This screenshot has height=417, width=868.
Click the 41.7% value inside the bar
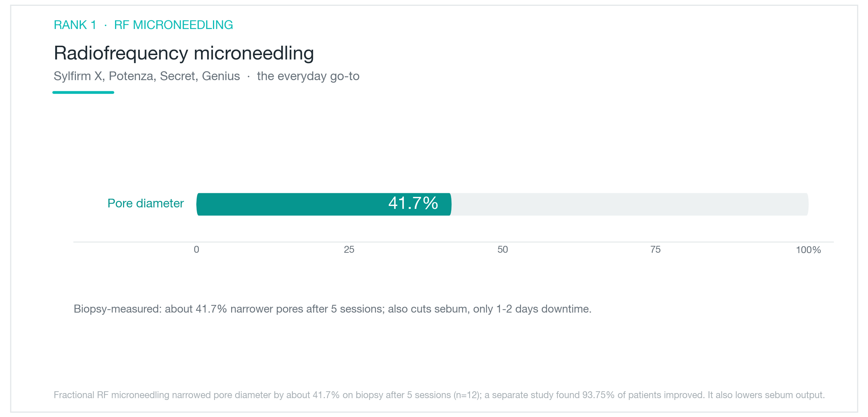pos(413,203)
